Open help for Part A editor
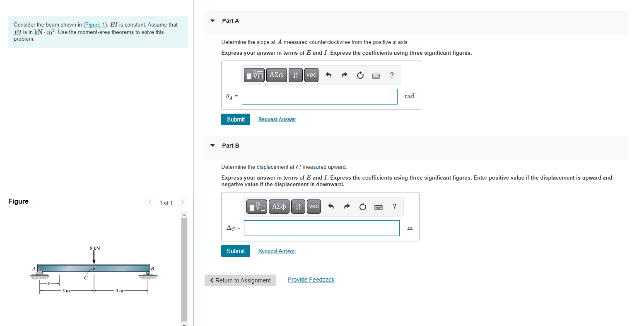 tap(392, 75)
